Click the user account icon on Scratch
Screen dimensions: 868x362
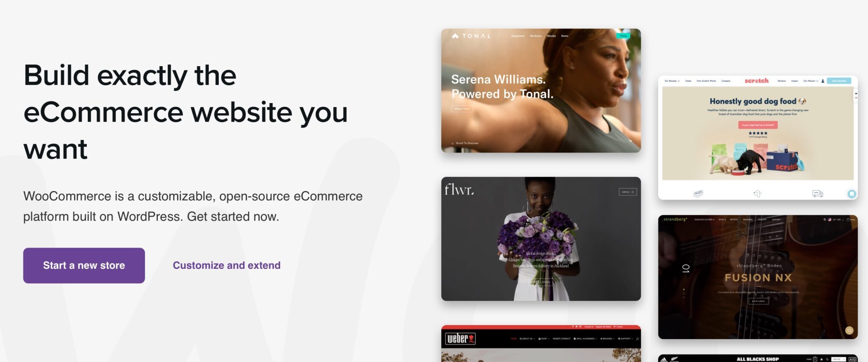click(823, 81)
